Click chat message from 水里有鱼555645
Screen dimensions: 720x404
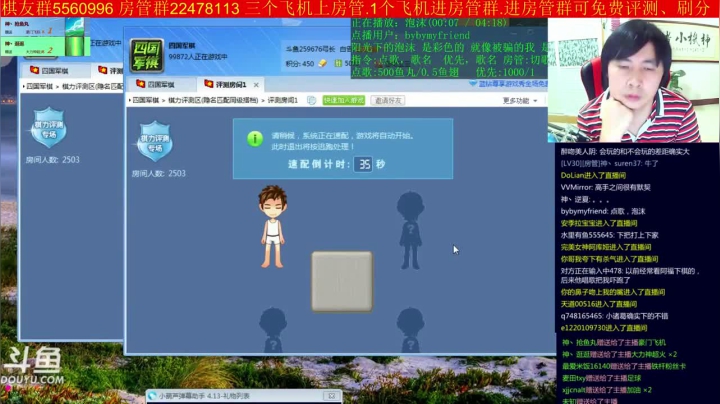click(609, 235)
